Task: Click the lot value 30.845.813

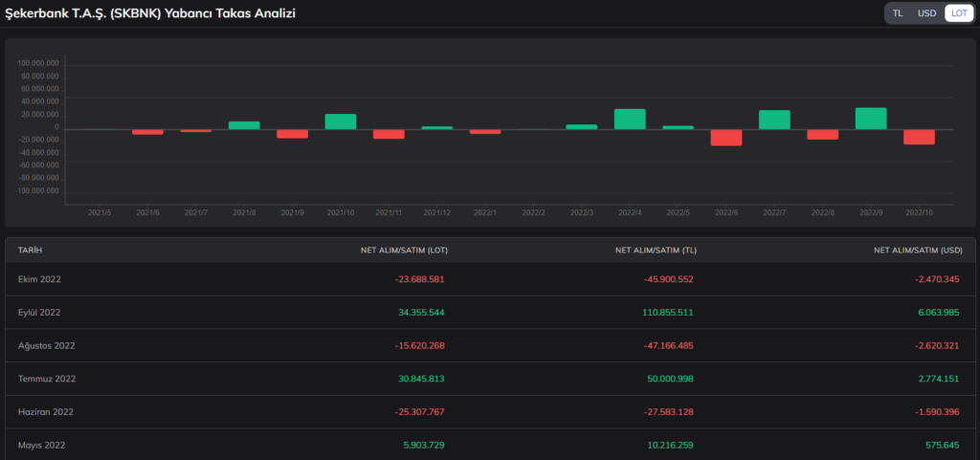Action: click(421, 379)
